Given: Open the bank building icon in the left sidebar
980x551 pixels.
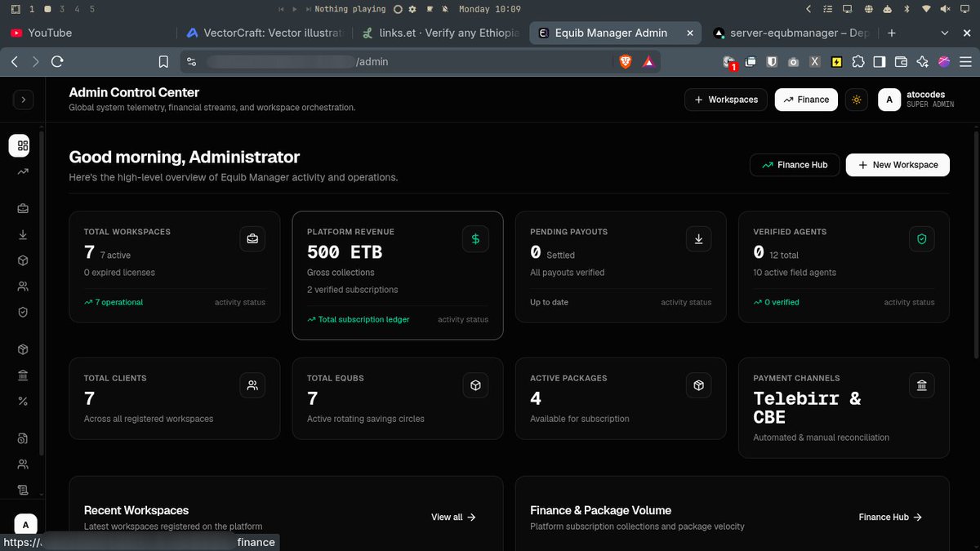Looking at the screenshot, I should coord(23,375).
